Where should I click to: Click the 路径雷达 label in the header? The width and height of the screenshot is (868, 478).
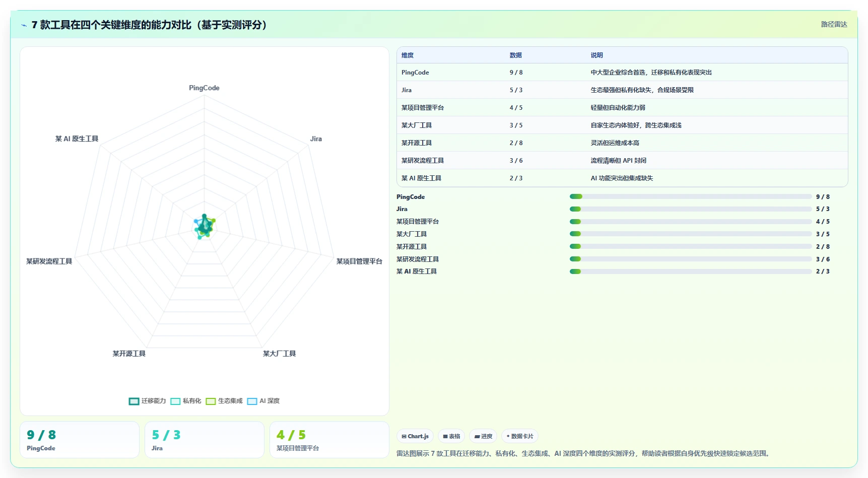point(834,24)
